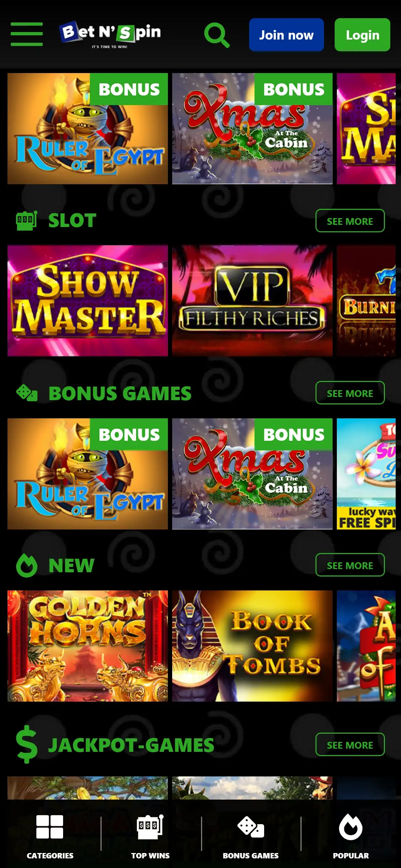
Task: See more games in the SLOT section
Action: click(x=350, y=221)
